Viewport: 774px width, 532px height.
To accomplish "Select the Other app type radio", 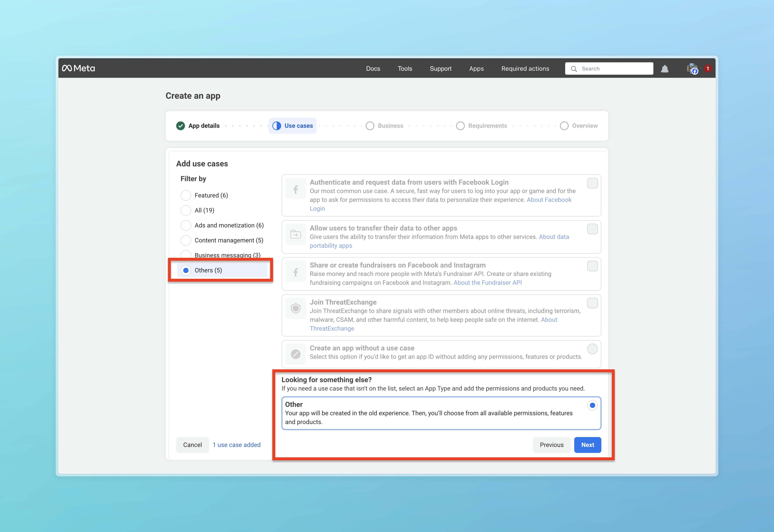I will 592,405.
